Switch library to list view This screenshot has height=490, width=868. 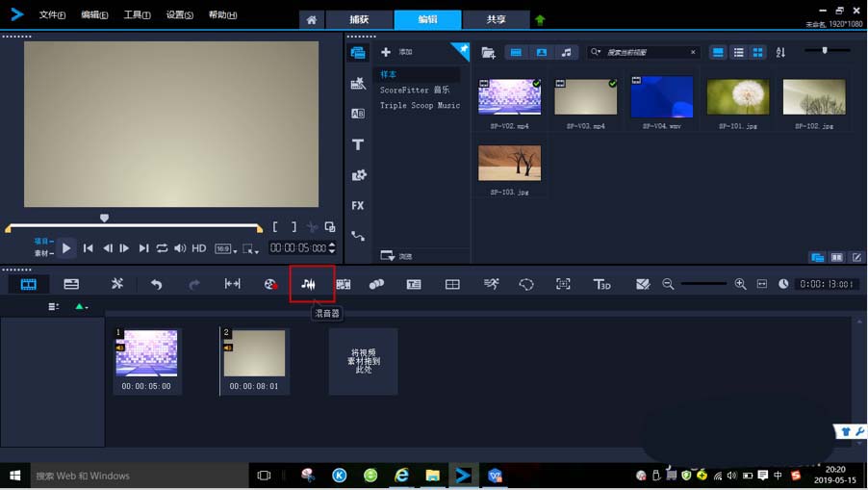pos(738,53)
